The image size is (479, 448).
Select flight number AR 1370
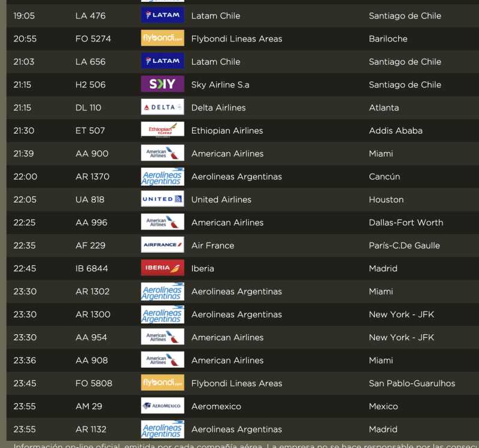point(93,176)
